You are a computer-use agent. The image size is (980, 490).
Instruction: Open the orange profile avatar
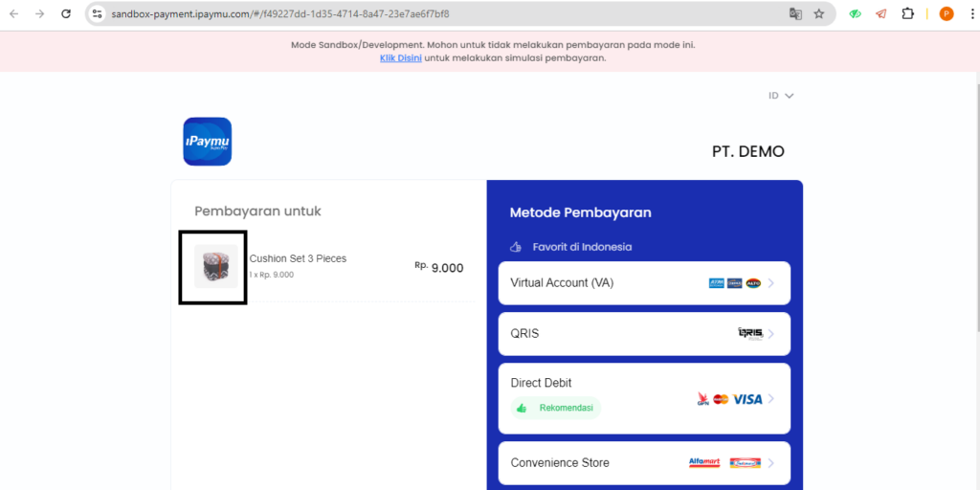pos(947,14)
